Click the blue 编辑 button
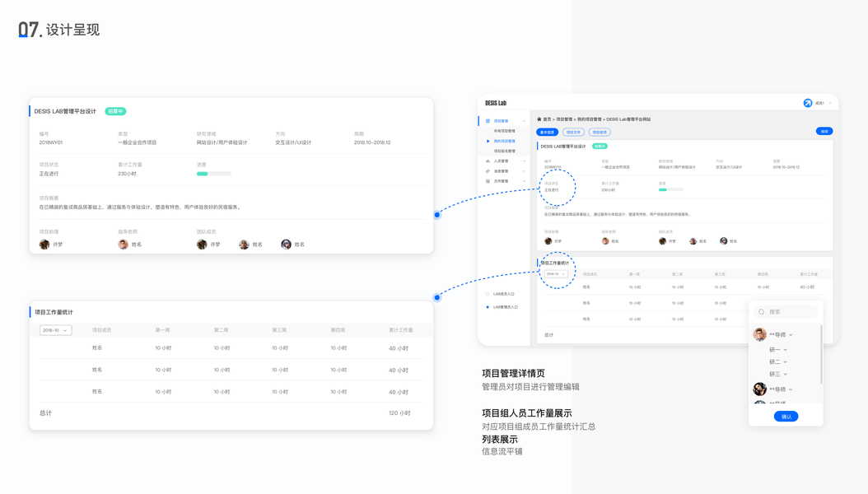This screenshot has height=494, width=868. click(824, 131)
